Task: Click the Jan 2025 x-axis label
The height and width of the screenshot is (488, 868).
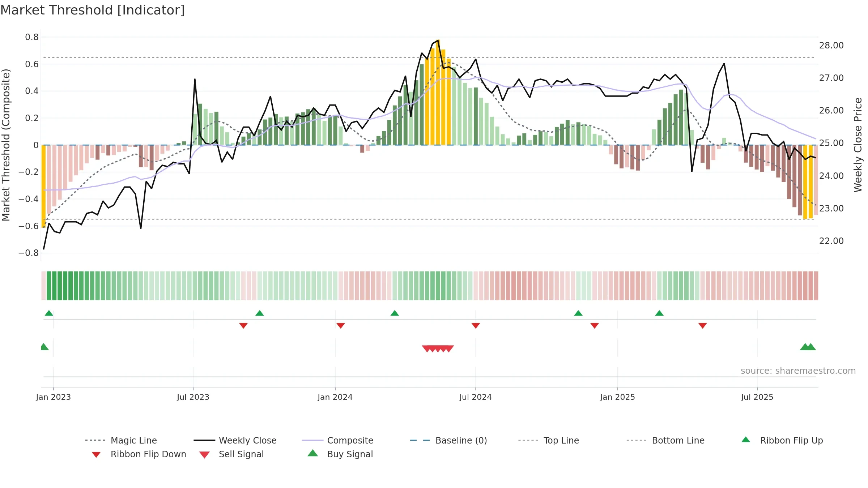Action: pos(618,397)
